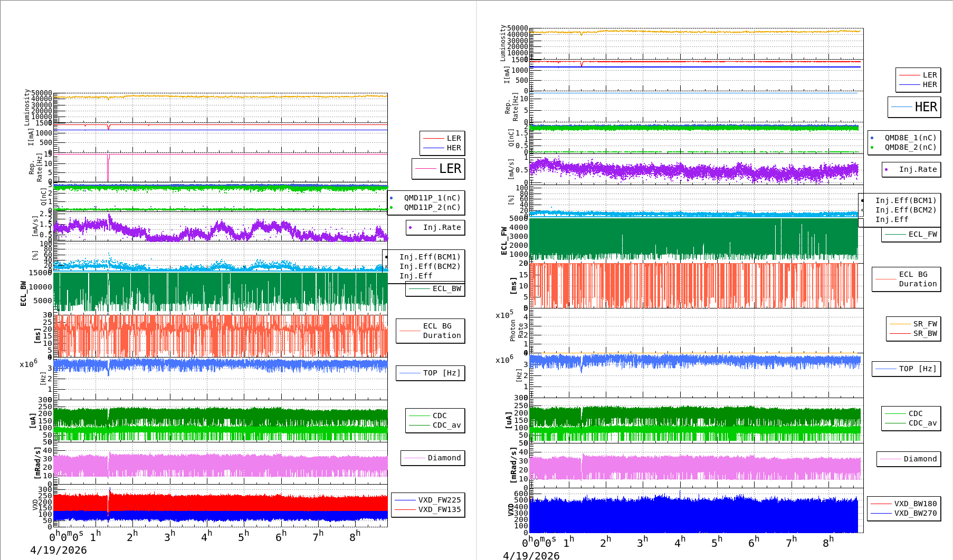Click the large LER legend box in left panel
This screenshot has width=953, height=560.
tap(438, 169)
